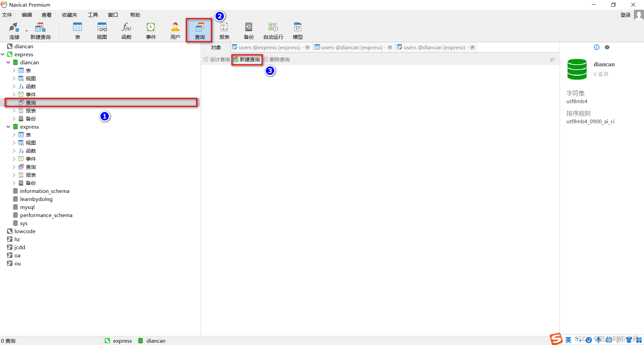This screenshot has width=644, height=345.
Task: Click 设计查询 button
Action: point(217,60)
